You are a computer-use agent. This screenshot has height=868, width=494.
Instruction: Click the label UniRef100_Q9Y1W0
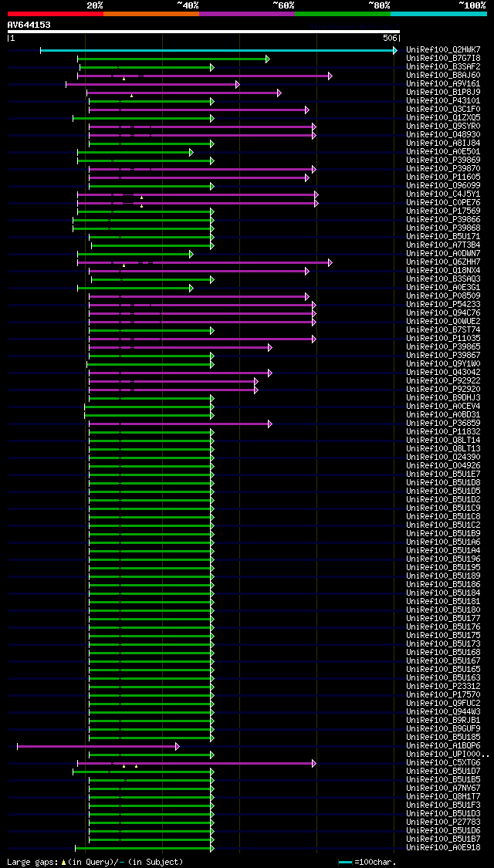pyautogui.click(x=443, y=363)
